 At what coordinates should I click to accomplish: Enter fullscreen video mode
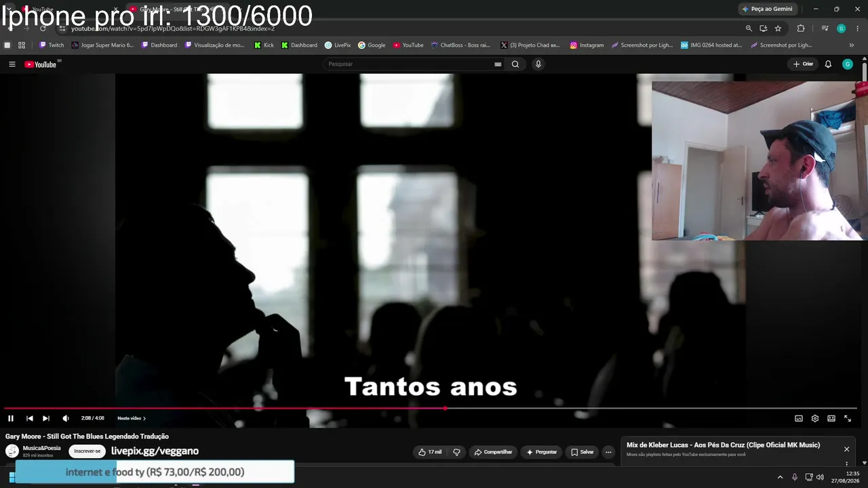point(848,418)
